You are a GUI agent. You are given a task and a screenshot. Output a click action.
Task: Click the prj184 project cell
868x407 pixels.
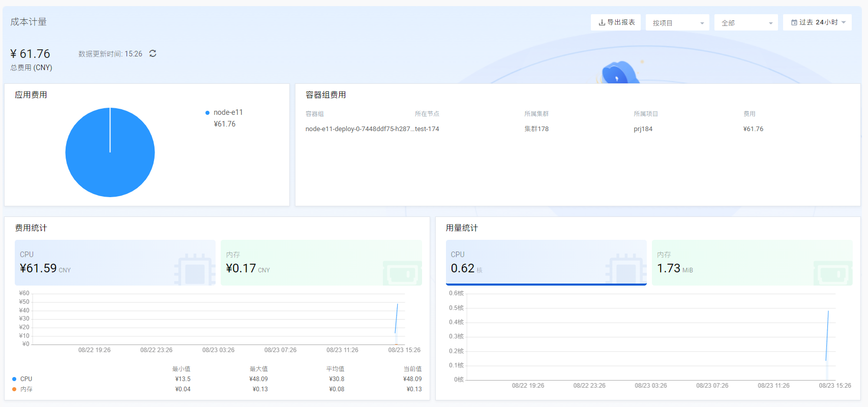coord(643,129)
